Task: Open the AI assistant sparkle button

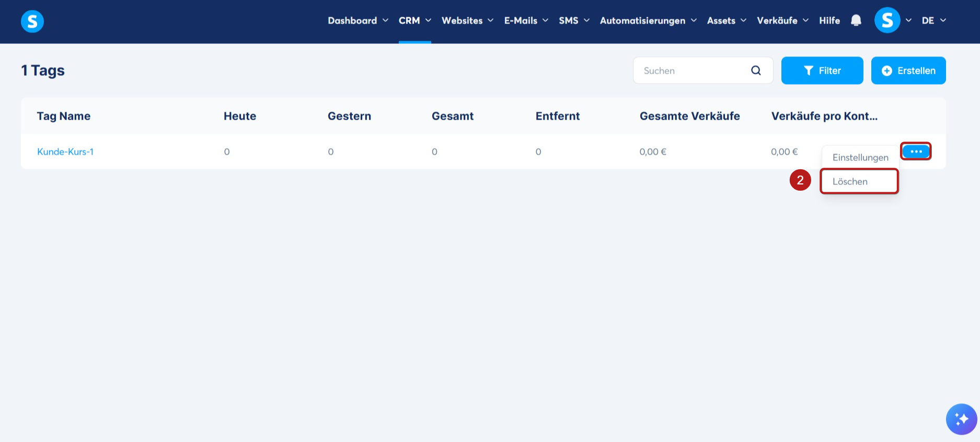Action: pyautogui.click(x=961, y=419)
